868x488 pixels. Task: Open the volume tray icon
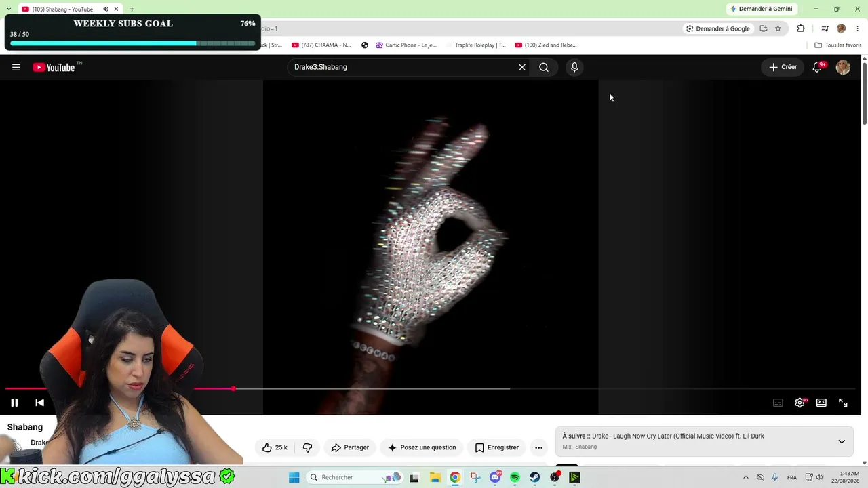click(819, 477)
